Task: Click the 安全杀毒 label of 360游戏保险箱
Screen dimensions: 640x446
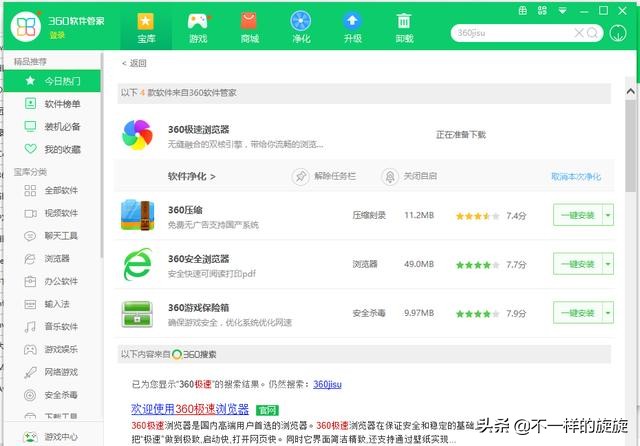Action: tap(369, 313)
